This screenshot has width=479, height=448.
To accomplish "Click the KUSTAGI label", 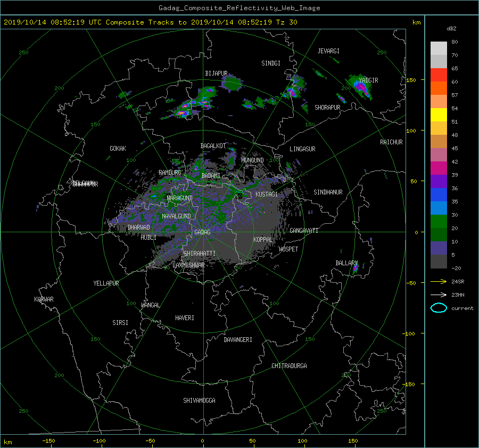I will coord(267,194).
